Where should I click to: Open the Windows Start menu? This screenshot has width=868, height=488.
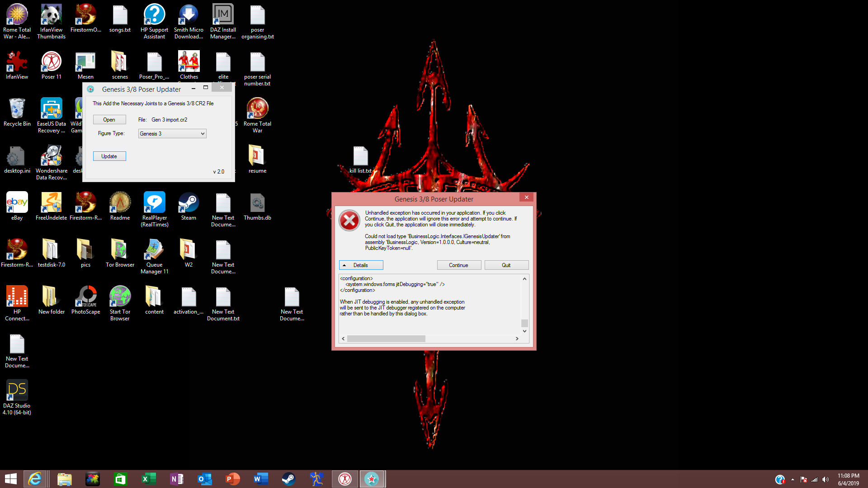click(11, 479)
